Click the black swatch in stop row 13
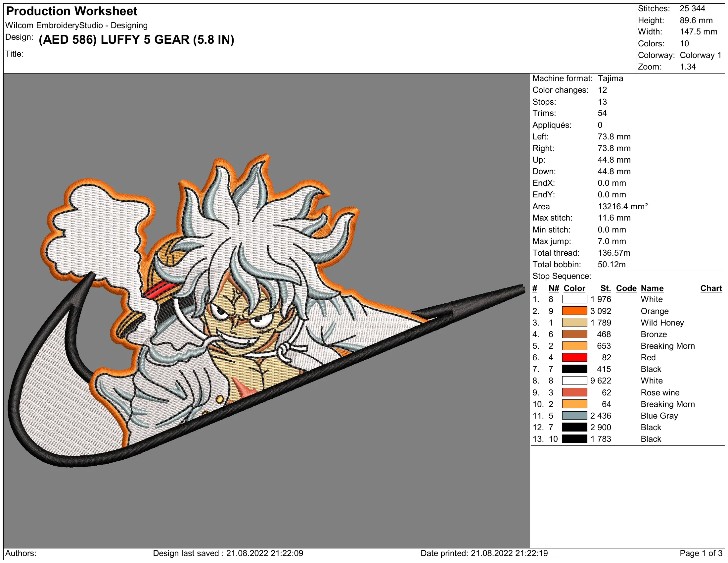Viewport: 728px width, 563px height. (575, 439)
